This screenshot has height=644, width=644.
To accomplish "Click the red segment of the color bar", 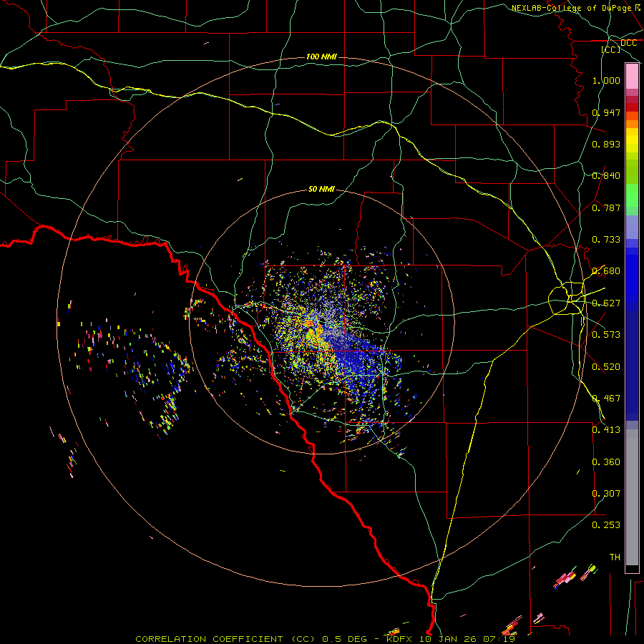I will coord(632,107).
